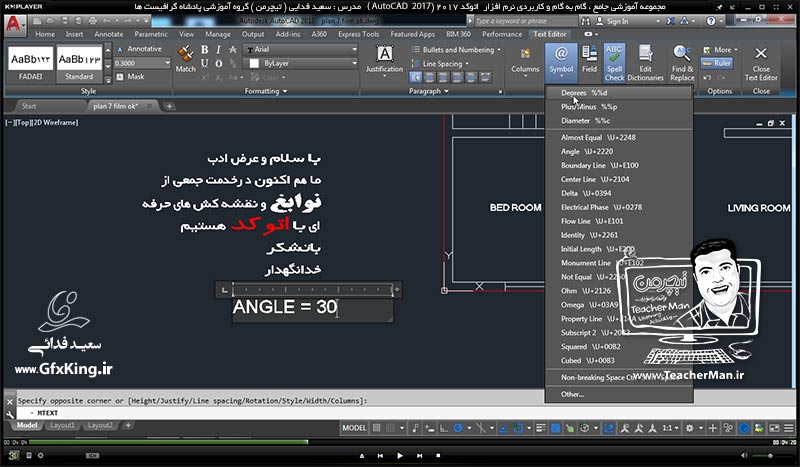Image resolution: width=800 pixels, height=467 pixels.
Task: Apply Underline formatting to text
Action: (205, 63)
